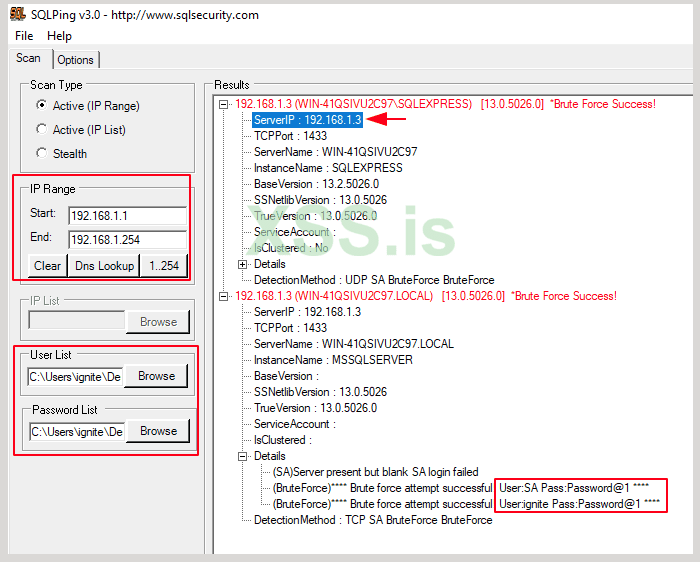Select BaseVersion : 13.2.5026.0 row
This screenshot has width=700, height=562.
pos(317,184)
